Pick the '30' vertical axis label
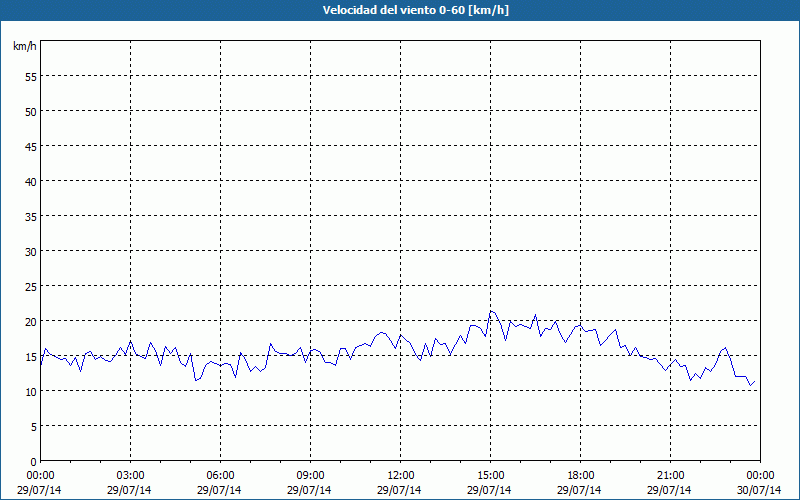The image size is (800, 500). click(31, 252)
